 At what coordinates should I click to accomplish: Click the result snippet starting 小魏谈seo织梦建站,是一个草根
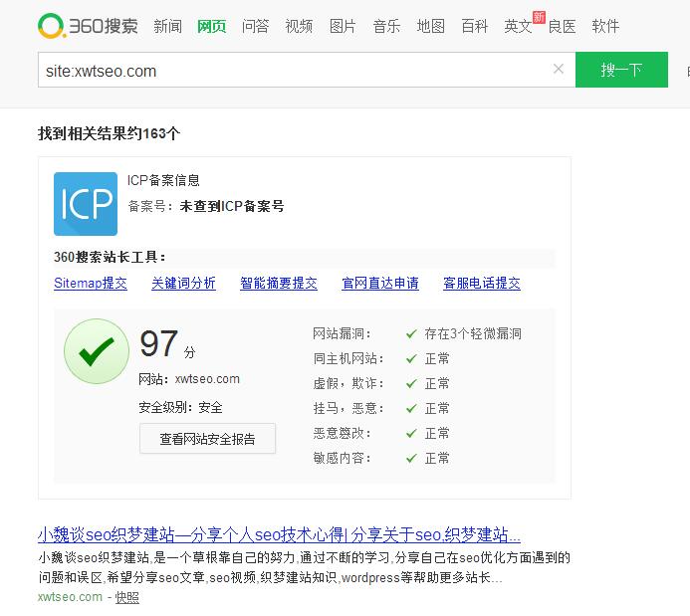[x=304, y=567]
